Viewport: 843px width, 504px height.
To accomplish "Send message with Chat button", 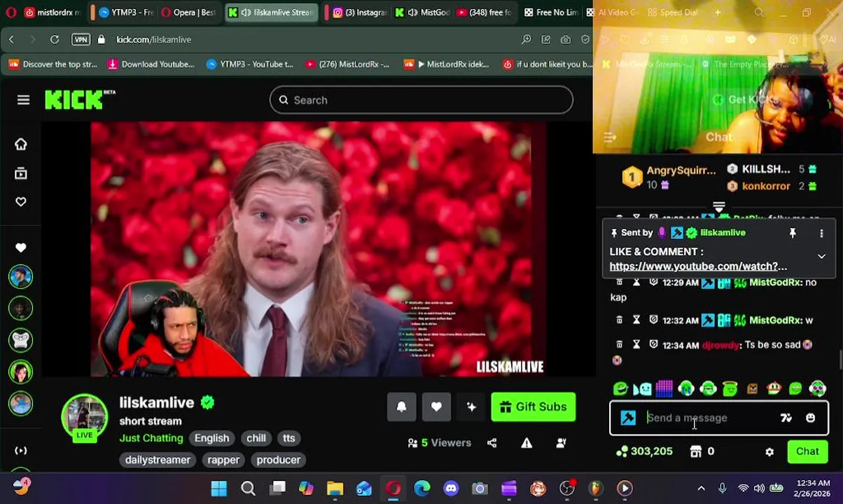I will [x=807, y=451].
